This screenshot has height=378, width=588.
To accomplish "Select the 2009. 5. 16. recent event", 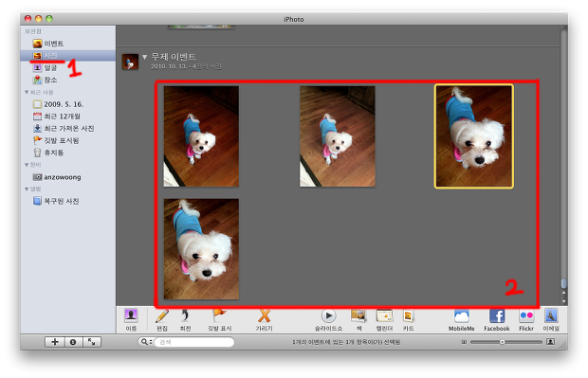I will coord(58,104).
